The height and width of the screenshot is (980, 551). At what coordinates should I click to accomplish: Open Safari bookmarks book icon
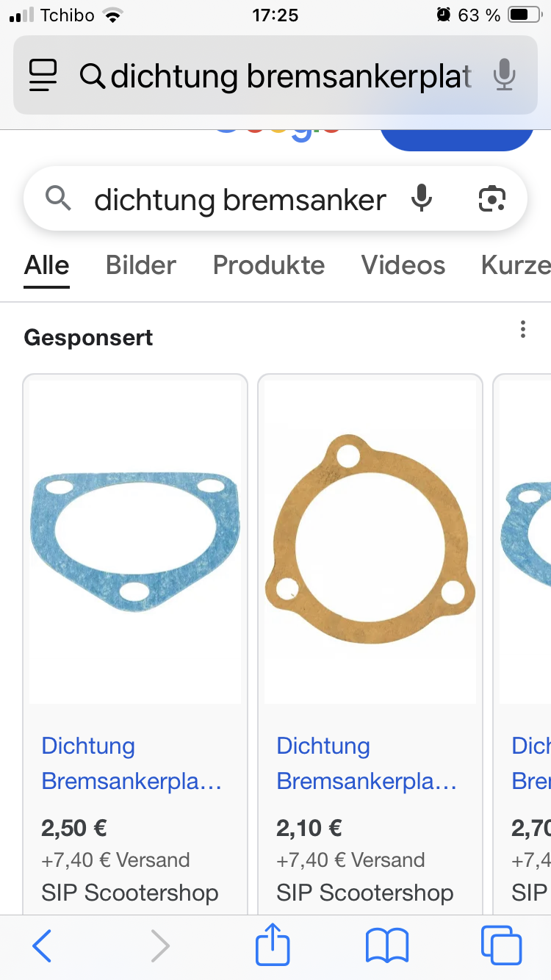387,945
